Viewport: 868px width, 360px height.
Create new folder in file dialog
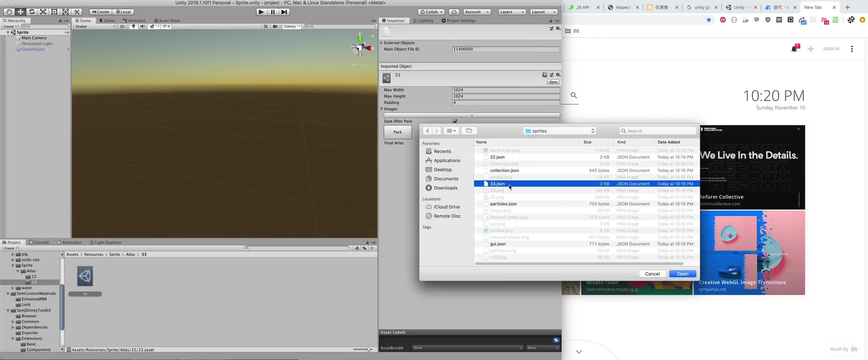click(469, 131)
